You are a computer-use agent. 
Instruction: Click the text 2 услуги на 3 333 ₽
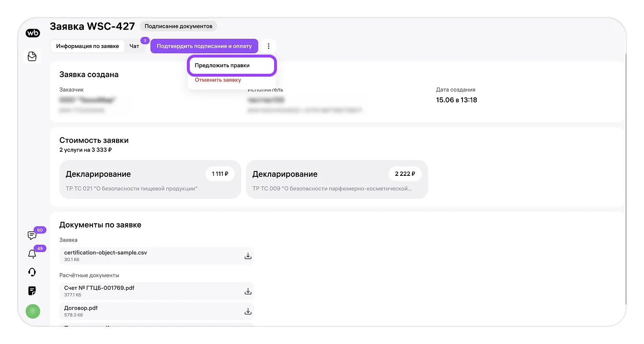(86, 150)
